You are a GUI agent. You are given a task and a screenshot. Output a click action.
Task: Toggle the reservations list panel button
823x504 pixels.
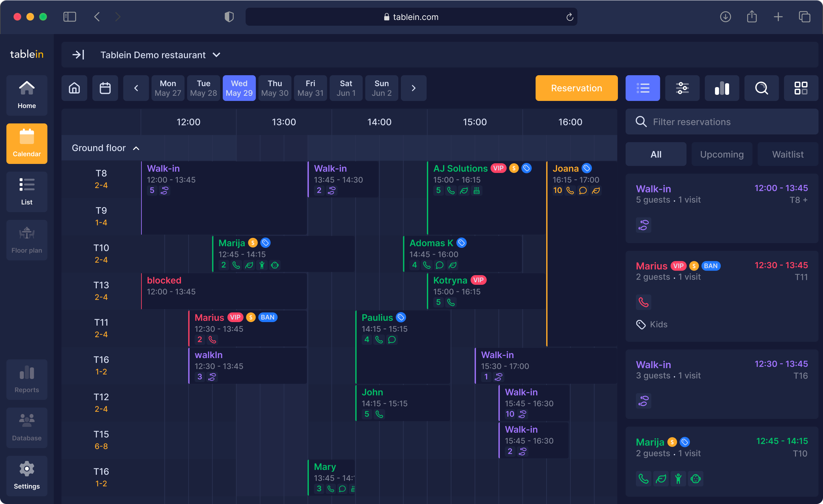point(642,88)
